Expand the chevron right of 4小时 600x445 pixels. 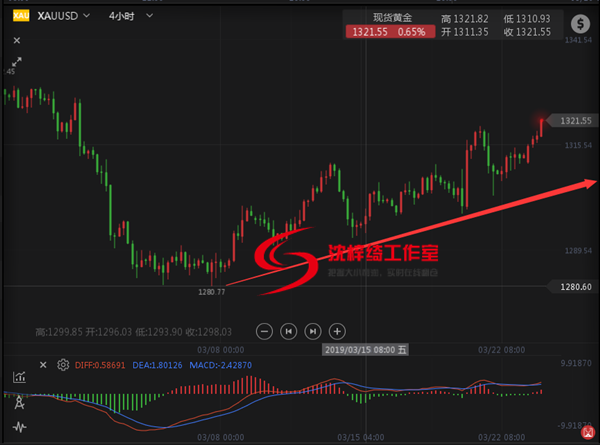[149, 17]
